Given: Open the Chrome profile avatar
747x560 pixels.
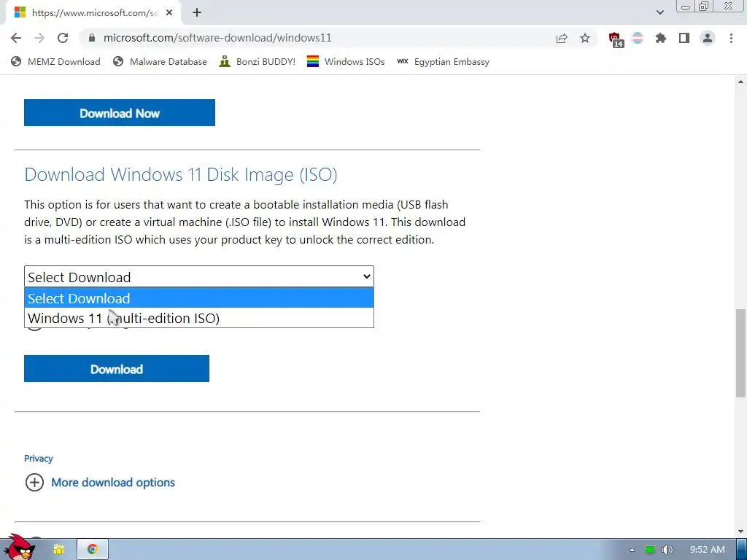Looking at the screenshot, I should (x=708, y=38).
